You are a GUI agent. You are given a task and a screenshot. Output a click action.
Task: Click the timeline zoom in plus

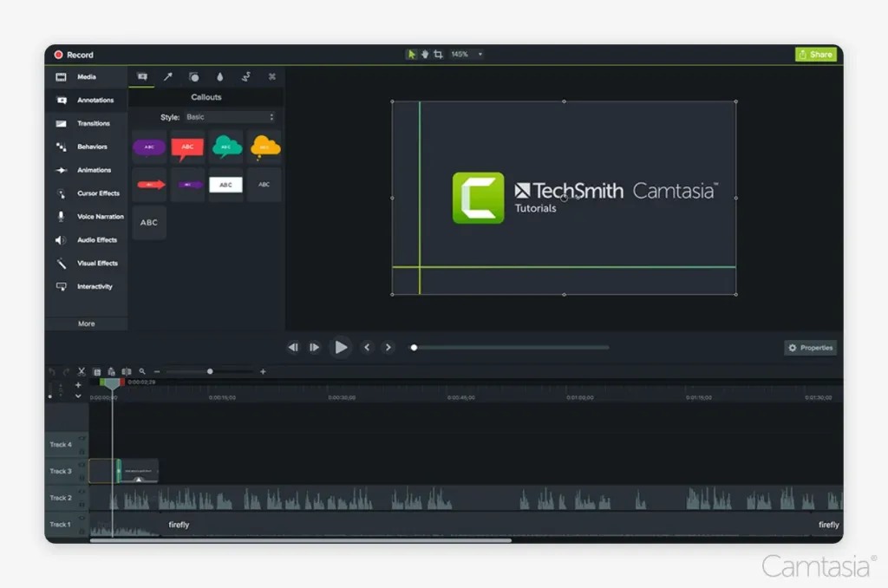tap(263, 371)
